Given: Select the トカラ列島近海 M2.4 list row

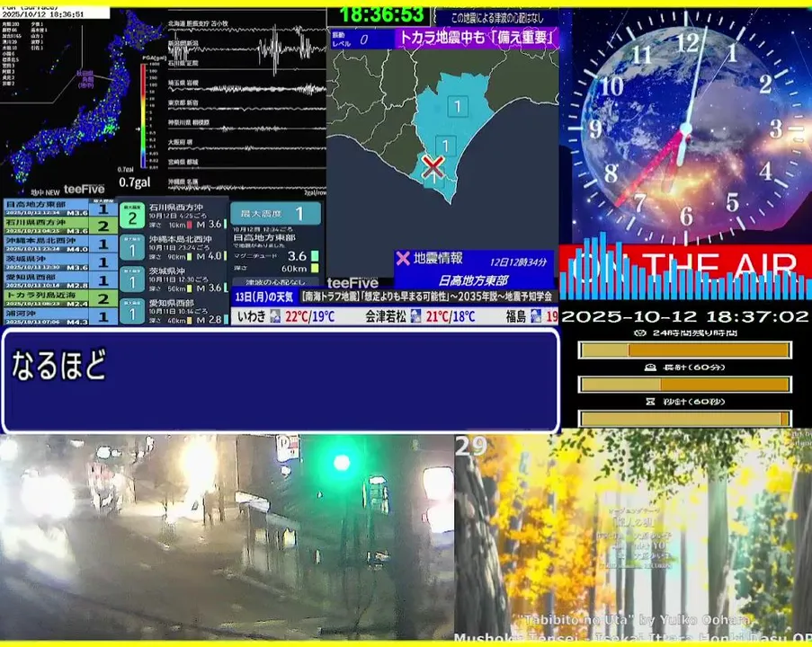Looking at the screenshot, I should click(x=60, y=298).
